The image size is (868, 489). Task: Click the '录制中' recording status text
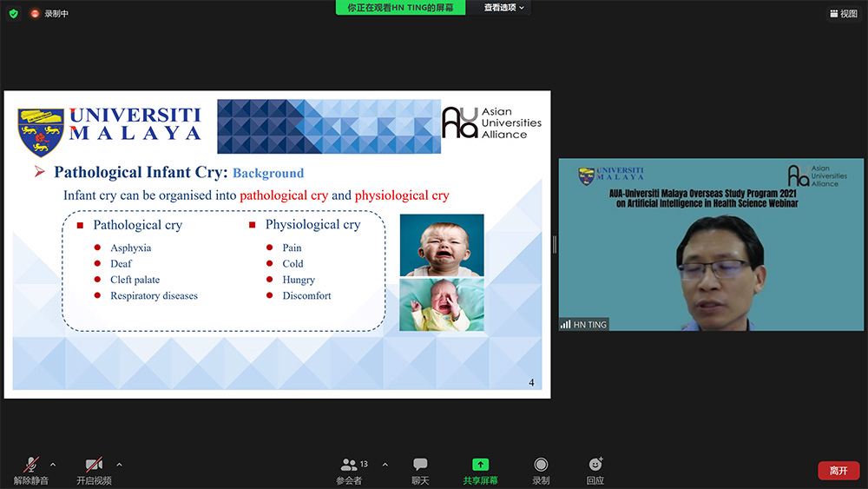pyautogui.click(x=56, y=13)
